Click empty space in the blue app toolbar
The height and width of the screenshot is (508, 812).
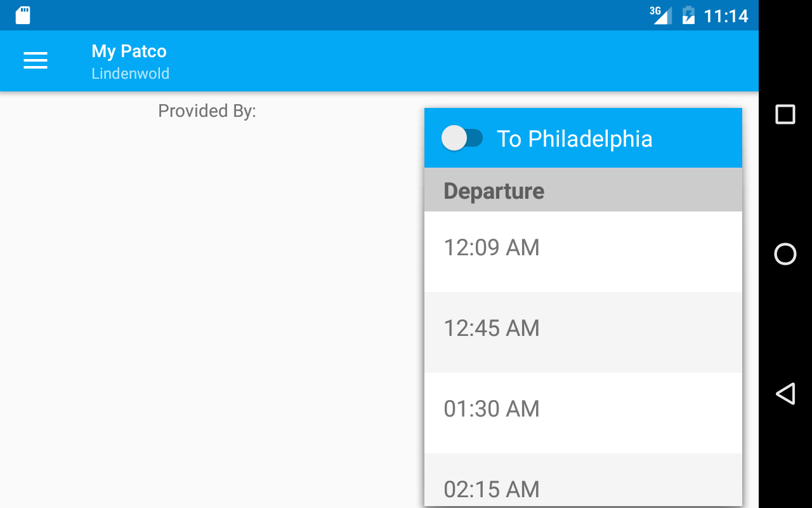pyautogui.click(x=444, y=61)
